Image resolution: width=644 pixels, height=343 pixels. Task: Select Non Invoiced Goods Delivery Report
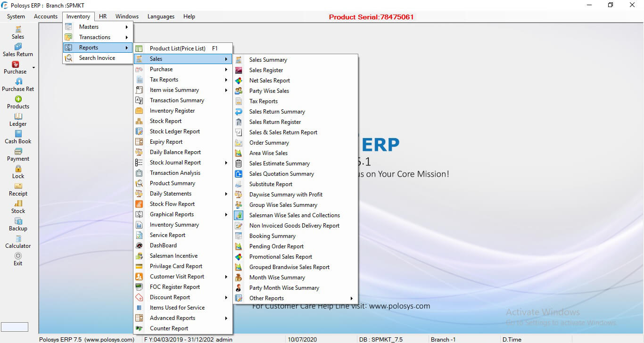coord(296,226)
